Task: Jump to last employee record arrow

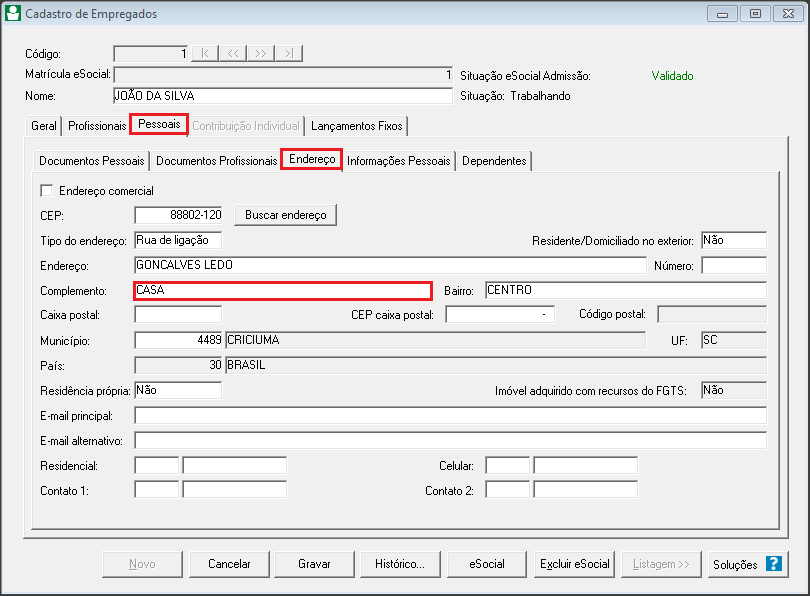Action: [x=289, y=54]
